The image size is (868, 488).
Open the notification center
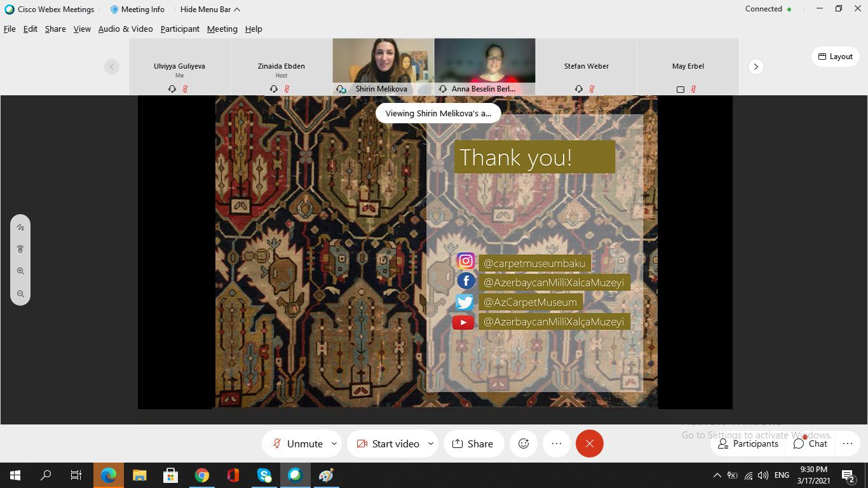848,475
